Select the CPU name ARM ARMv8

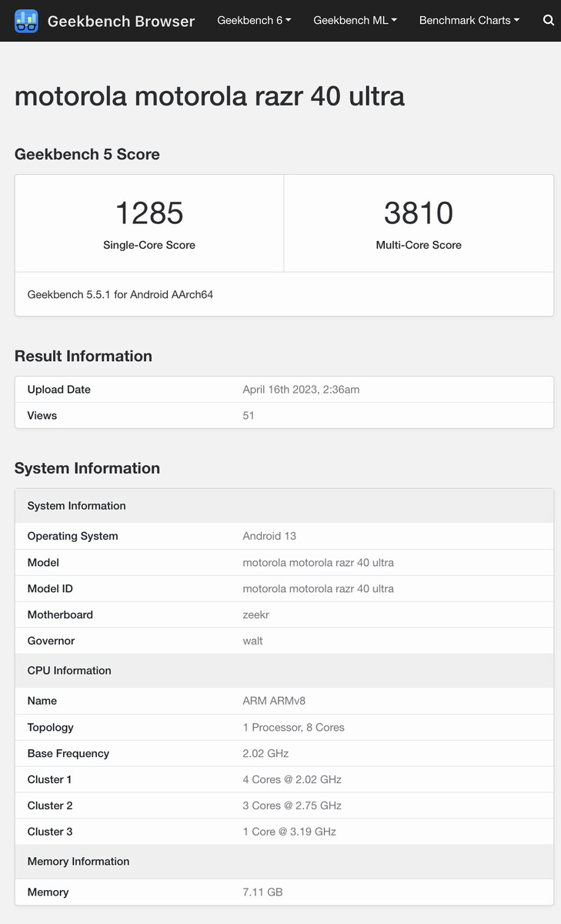click(274, 701)
